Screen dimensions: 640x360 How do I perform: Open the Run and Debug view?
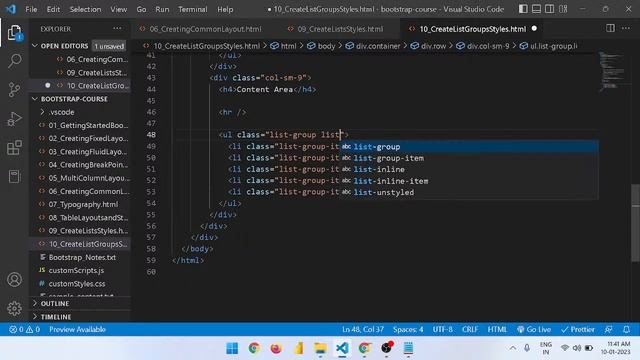pyautogui.click(x=14, y=119)
